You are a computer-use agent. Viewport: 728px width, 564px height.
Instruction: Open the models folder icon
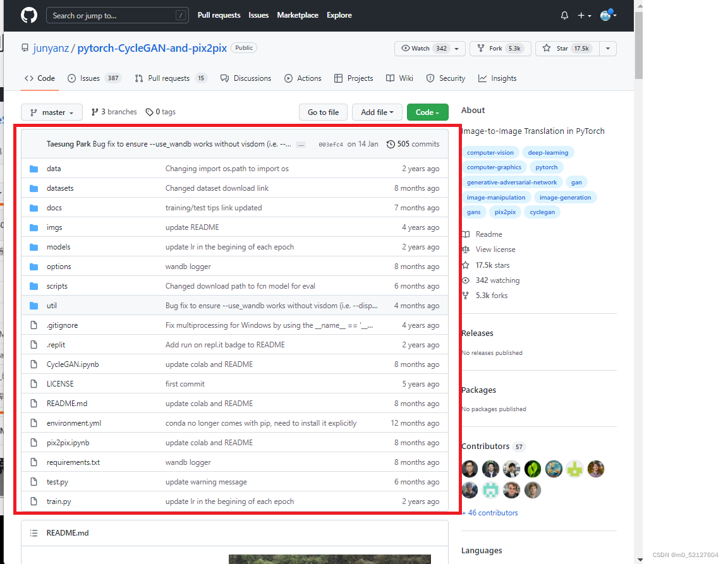point(34,247)
